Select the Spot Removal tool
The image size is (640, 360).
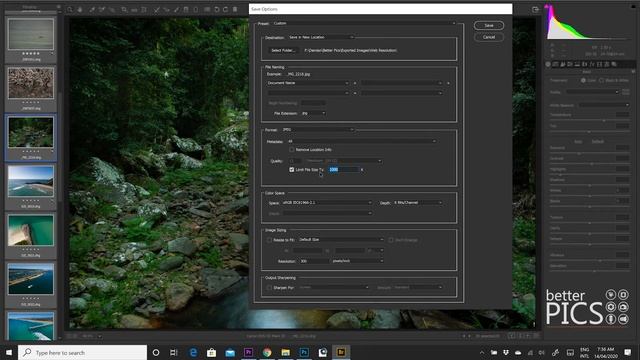(156, 9)
